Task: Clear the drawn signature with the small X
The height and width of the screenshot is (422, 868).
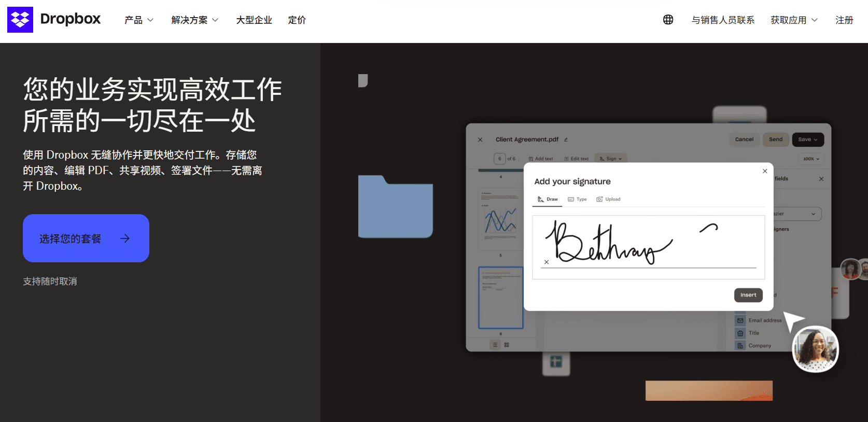Action: coord(547,262)
